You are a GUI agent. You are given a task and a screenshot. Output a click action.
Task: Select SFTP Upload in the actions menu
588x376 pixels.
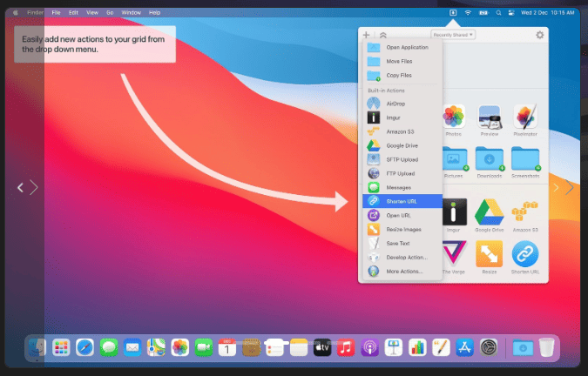click(402, 159)
